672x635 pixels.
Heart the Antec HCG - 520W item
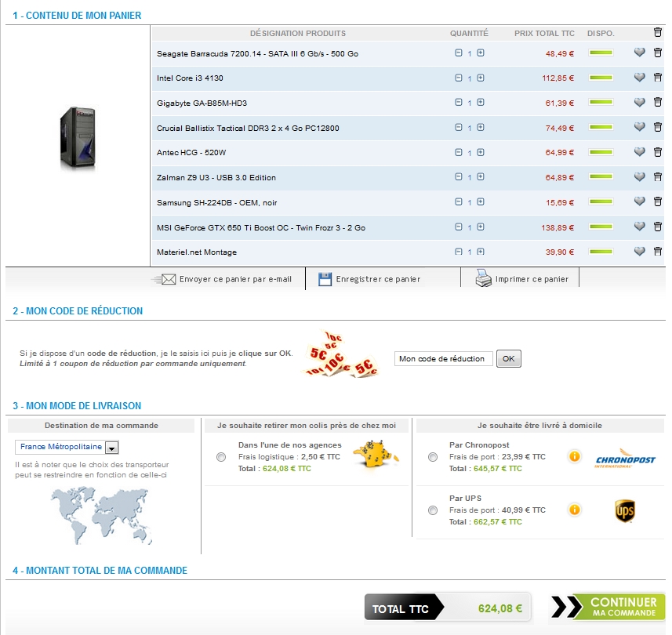coord(639,151)
